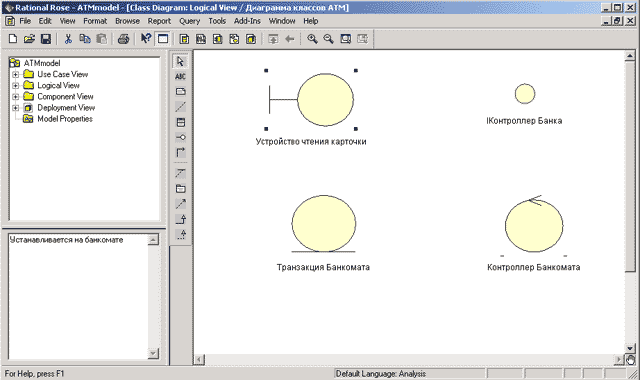
Task: Click the Транзакция Банкомата entity class
Action: [324, 224]
